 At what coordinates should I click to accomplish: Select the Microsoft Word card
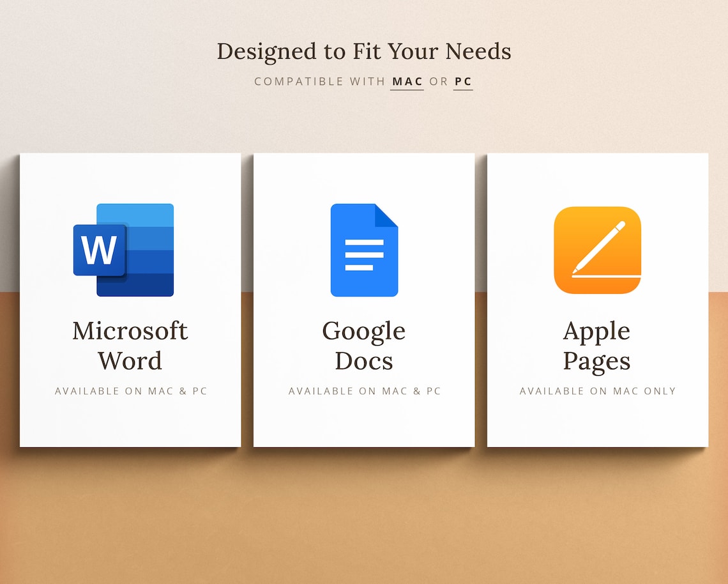[x=129, y=297]
